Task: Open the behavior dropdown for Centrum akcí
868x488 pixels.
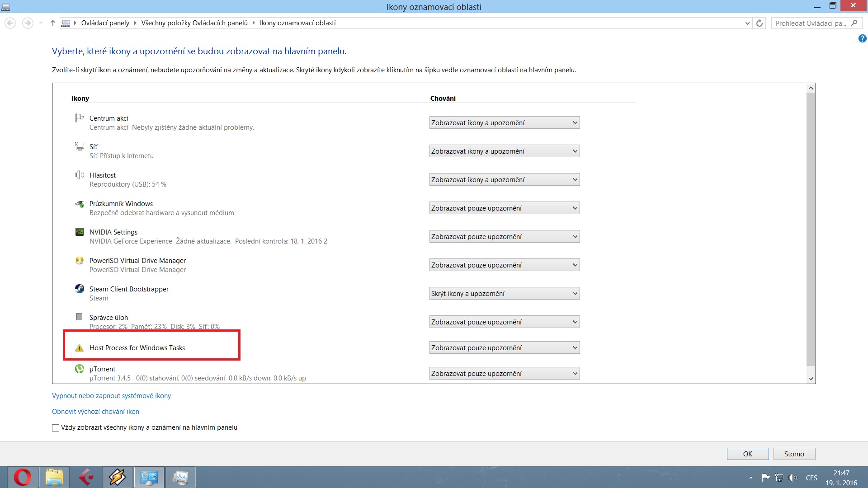Action: 504,123
